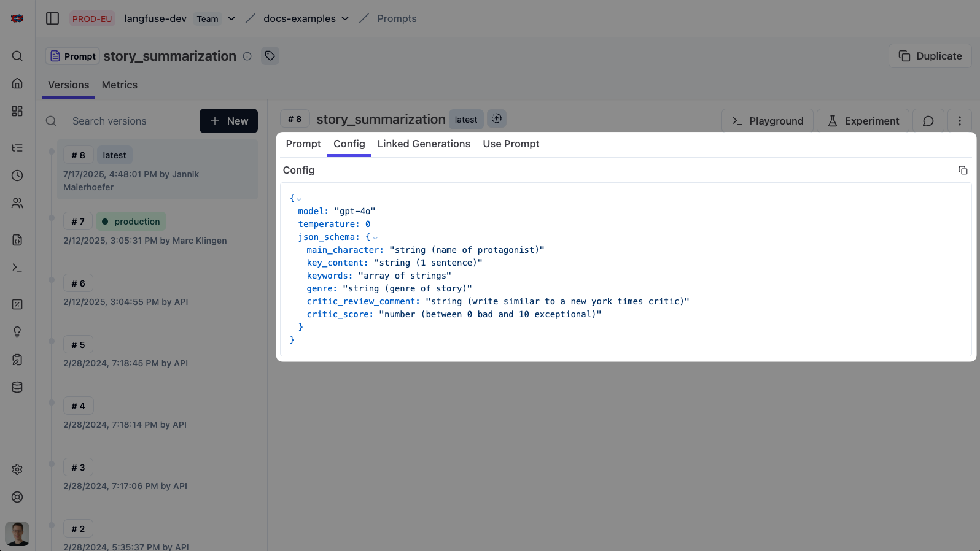Open the prompt in Playground
The height and width of the screenshot is (551, 980).
pyautogui.click(x=767, y=121)
